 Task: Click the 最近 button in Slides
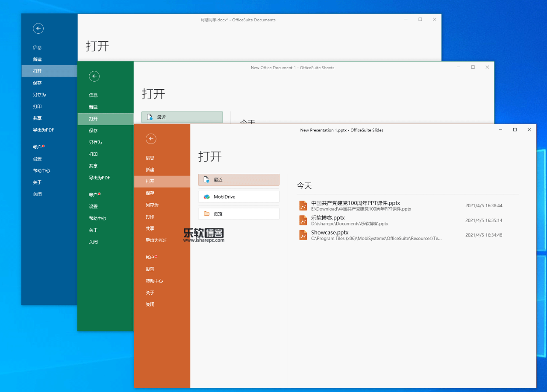click(239, 180)
